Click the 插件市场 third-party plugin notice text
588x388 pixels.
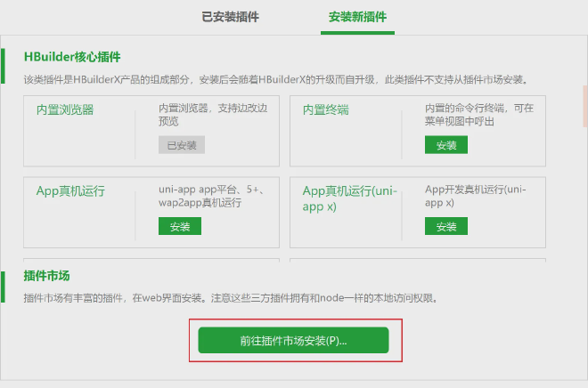click(x=230, y=297)
